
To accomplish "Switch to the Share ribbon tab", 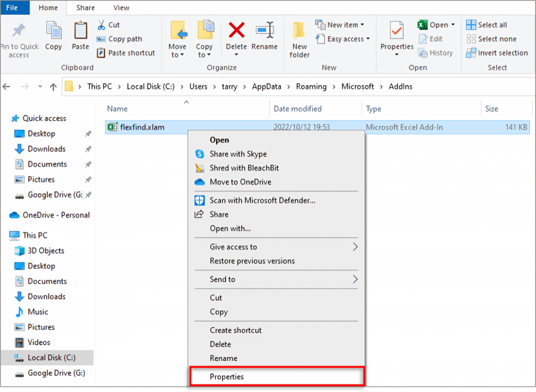I will [x=86, y=7].
